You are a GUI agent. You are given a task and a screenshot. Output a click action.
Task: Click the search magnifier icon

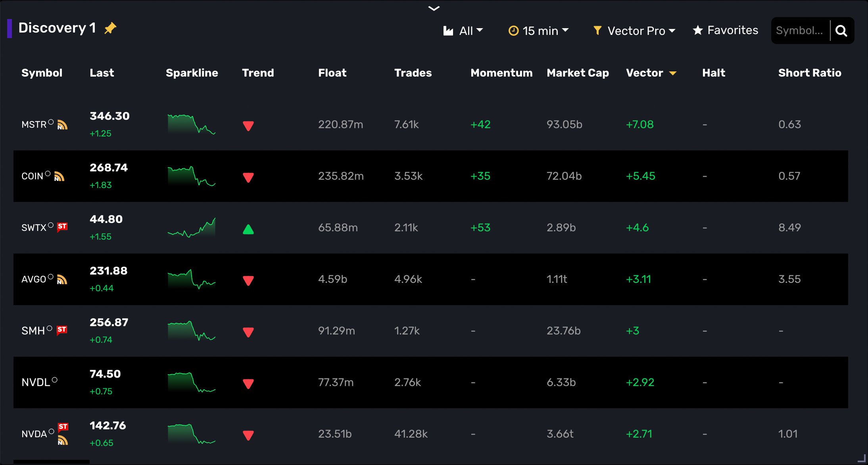pyautogui.click(x=841, y=31)
